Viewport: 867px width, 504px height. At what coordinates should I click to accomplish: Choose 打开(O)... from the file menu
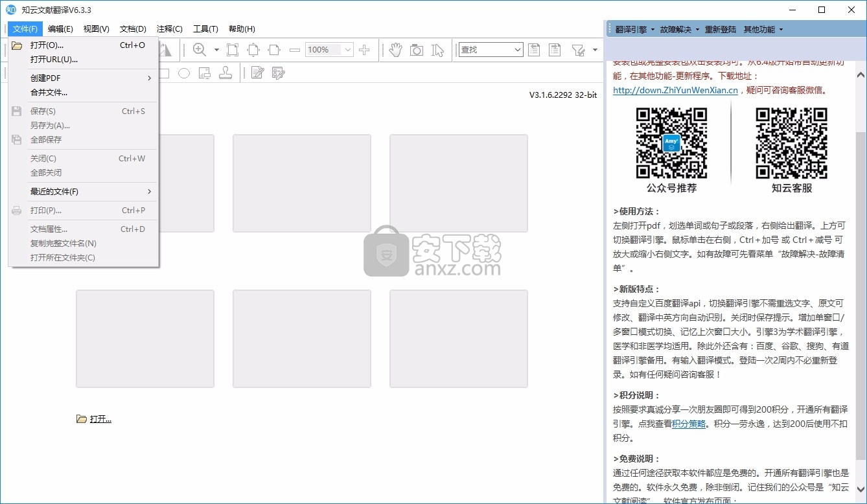pyautogui.click(x=84, y=45)
